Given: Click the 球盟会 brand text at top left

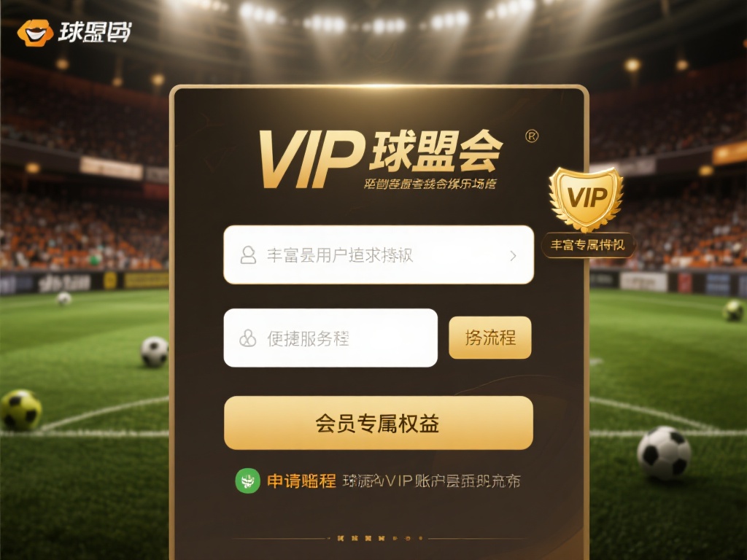Looking at the screenshot, I should 94,32.
